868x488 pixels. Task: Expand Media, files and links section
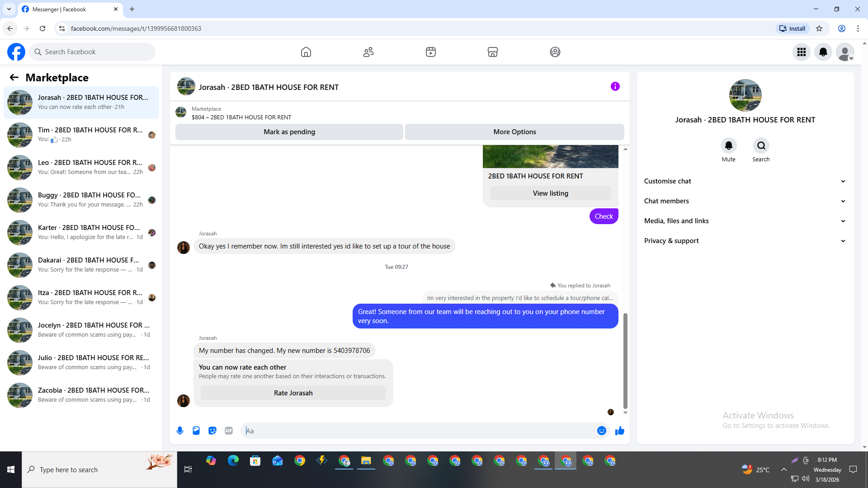745,221
